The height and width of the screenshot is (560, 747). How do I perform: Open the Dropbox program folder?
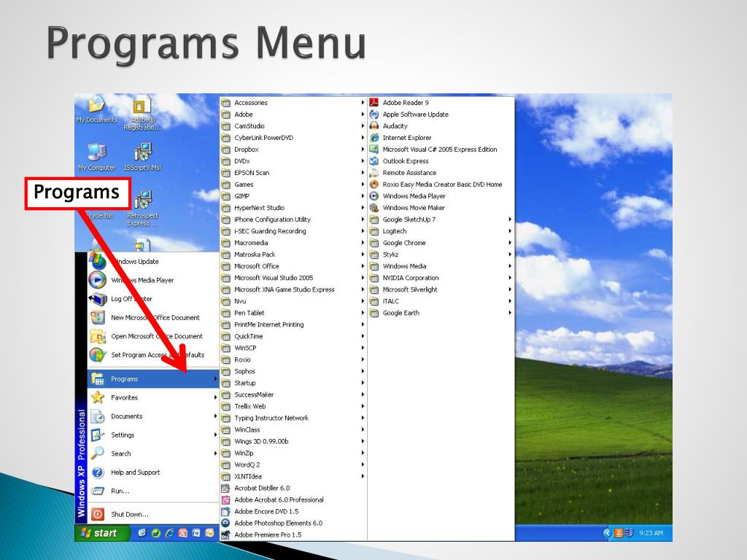[x=293, y=149]
